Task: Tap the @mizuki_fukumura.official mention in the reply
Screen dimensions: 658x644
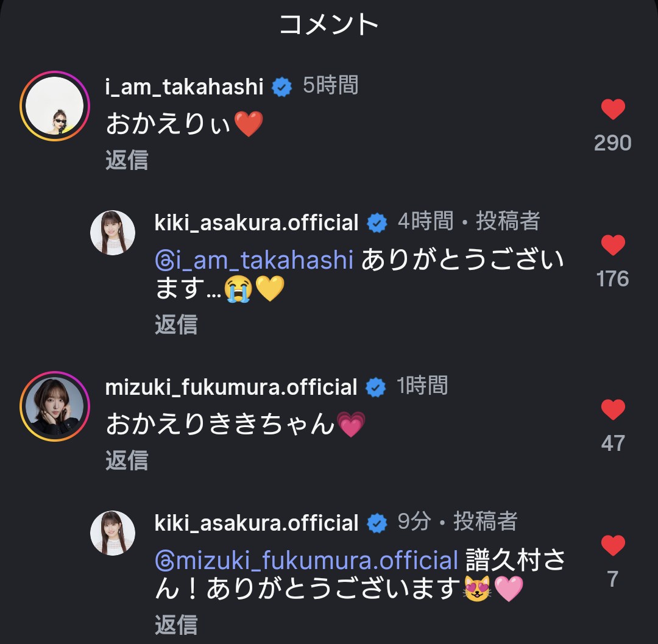Action: pyautogui.click(x=306, y=561)
